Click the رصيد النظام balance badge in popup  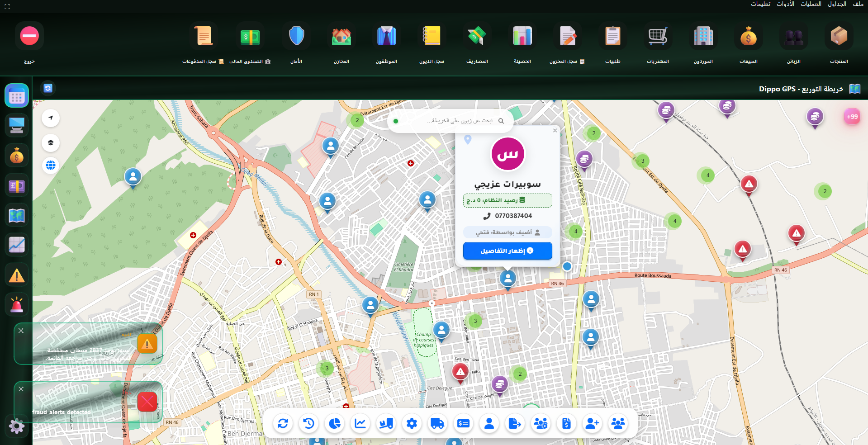tap(508, 200)
